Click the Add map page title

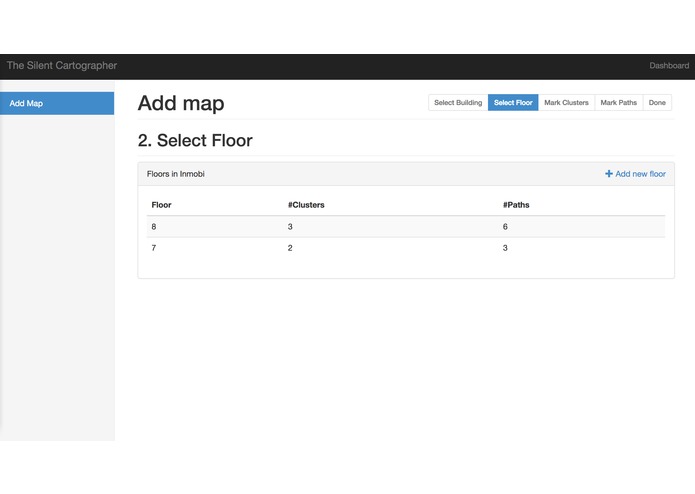[181, 103]
